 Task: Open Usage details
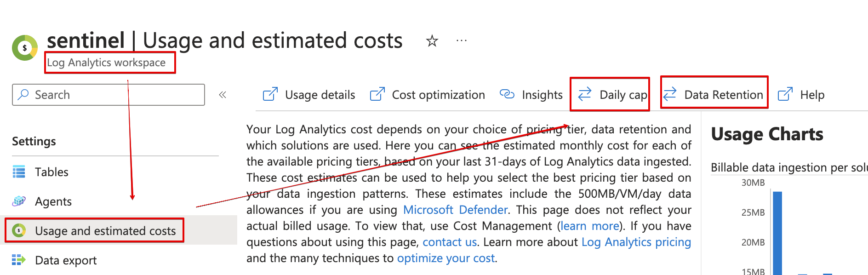(309, 95)
